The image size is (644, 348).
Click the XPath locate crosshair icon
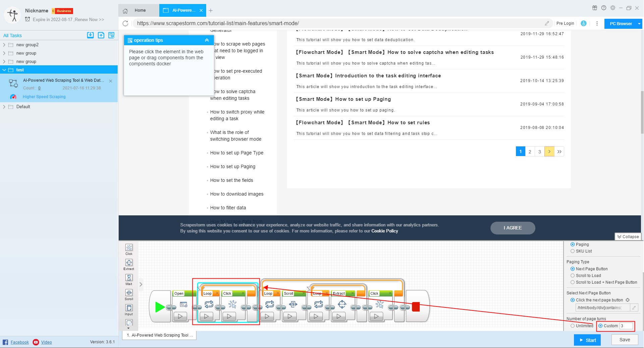[628, 300]
